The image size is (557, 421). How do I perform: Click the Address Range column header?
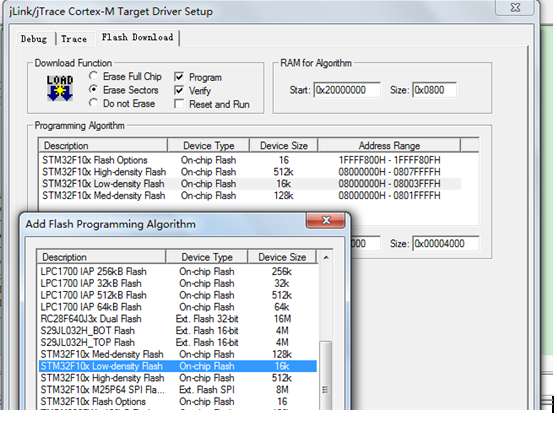[389, 145]
